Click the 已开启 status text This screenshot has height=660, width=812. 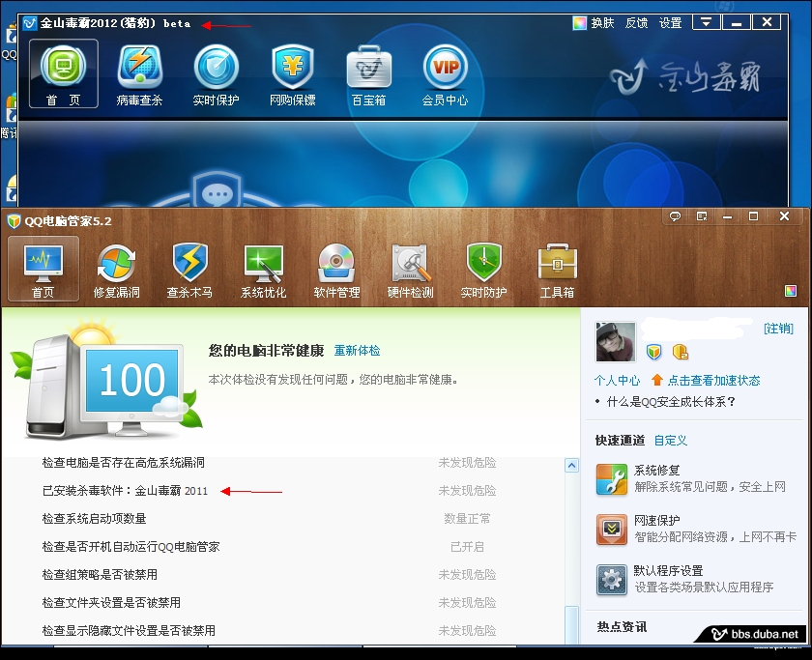(x=467, y=546)
